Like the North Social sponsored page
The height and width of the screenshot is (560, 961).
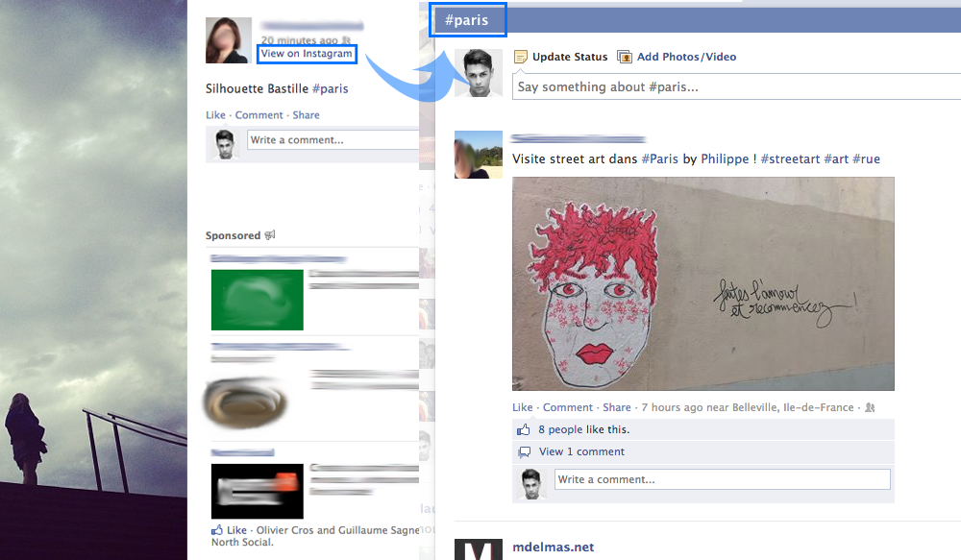point(236,530)
